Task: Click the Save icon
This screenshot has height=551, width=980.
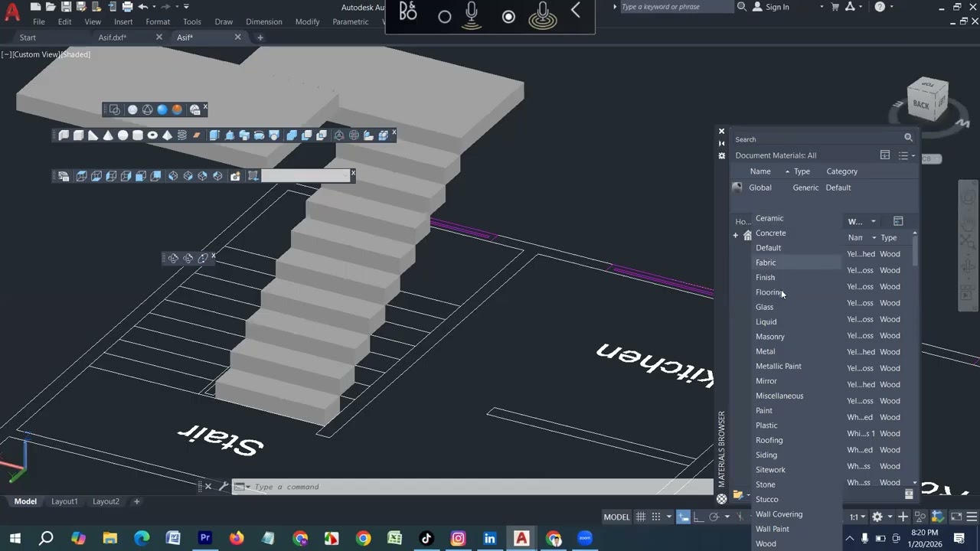Action: click(66, 7)
